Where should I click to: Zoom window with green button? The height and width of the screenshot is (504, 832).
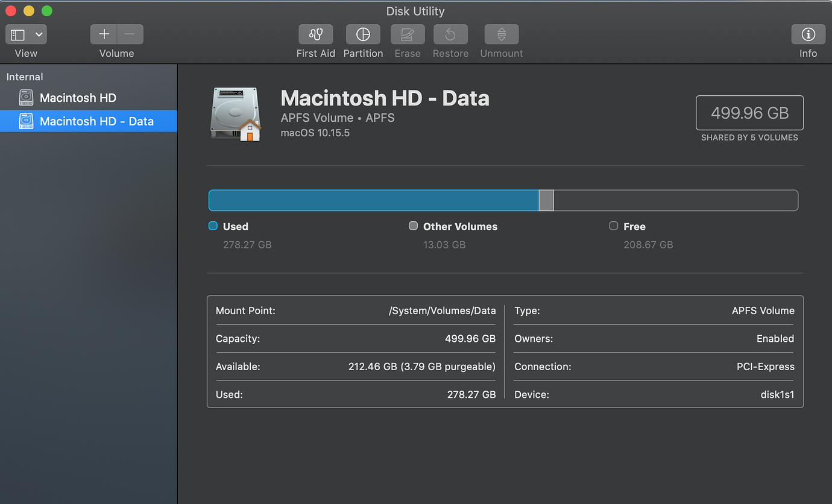coord(47,11)
